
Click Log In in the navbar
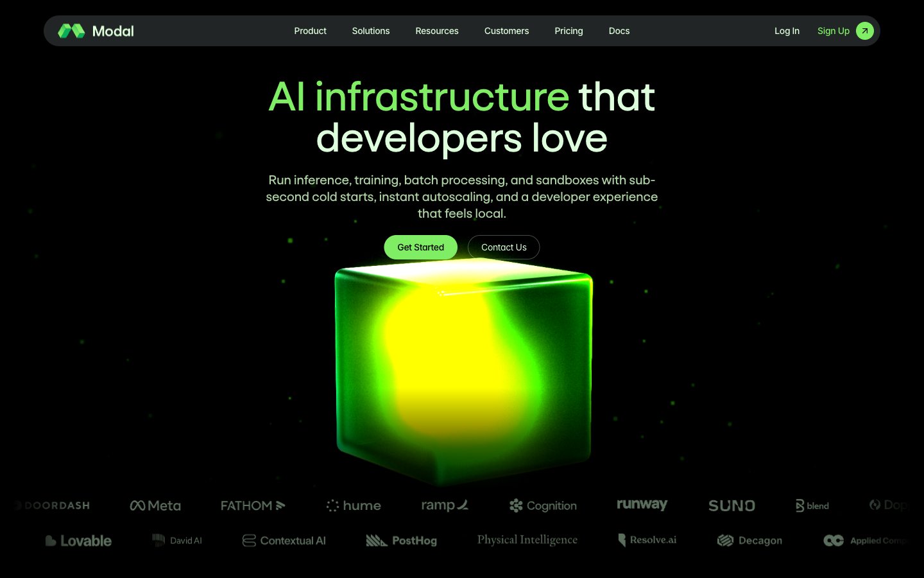[787, 31]
